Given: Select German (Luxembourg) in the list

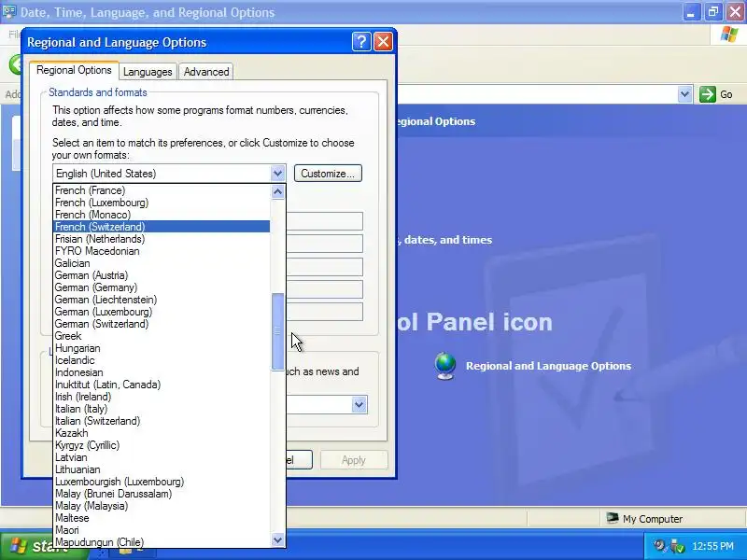Looking at the screenshot, I should [x=162, y=312].
